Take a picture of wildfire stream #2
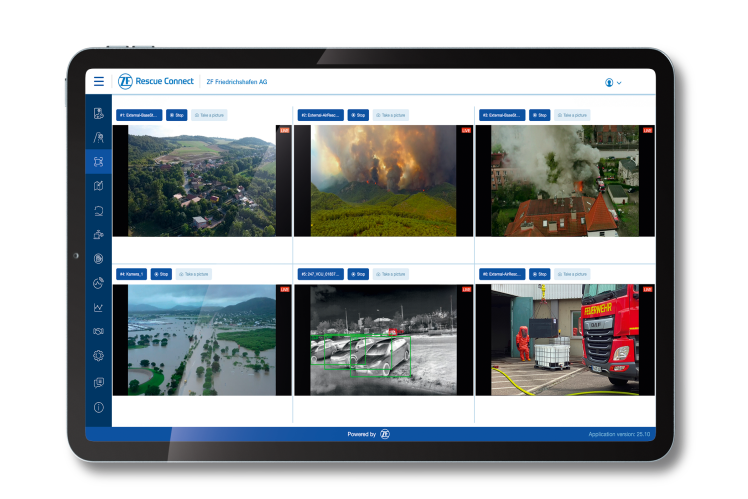This screenshot has width=748, height=499. coord(391,115)
